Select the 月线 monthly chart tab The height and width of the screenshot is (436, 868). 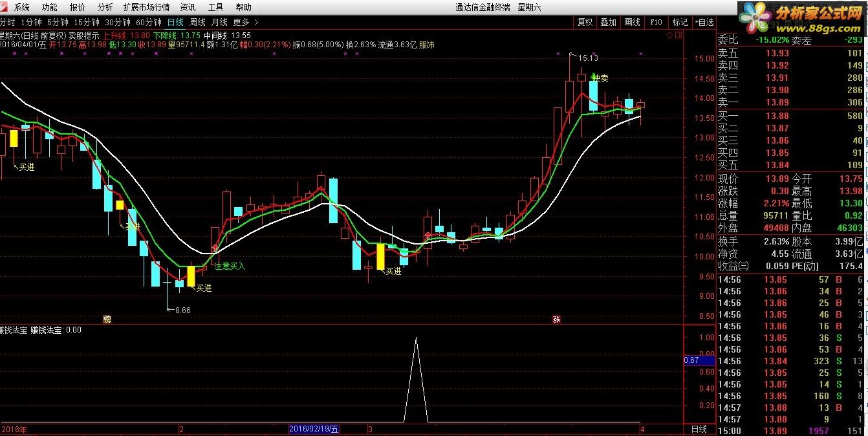(219, 21)
